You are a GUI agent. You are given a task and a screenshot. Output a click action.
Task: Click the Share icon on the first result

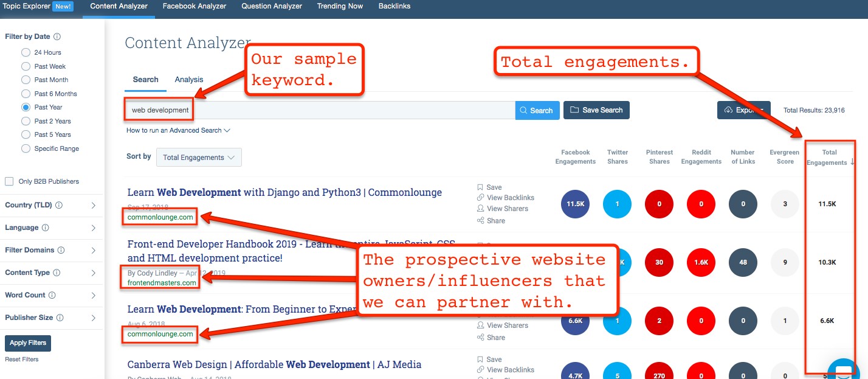(x=480, y=221)
